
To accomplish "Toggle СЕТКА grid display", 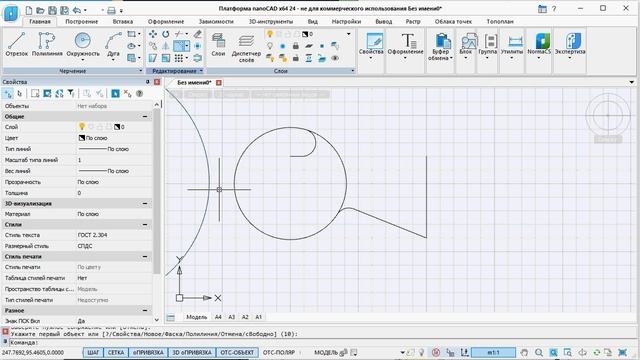I will [116, 352].
